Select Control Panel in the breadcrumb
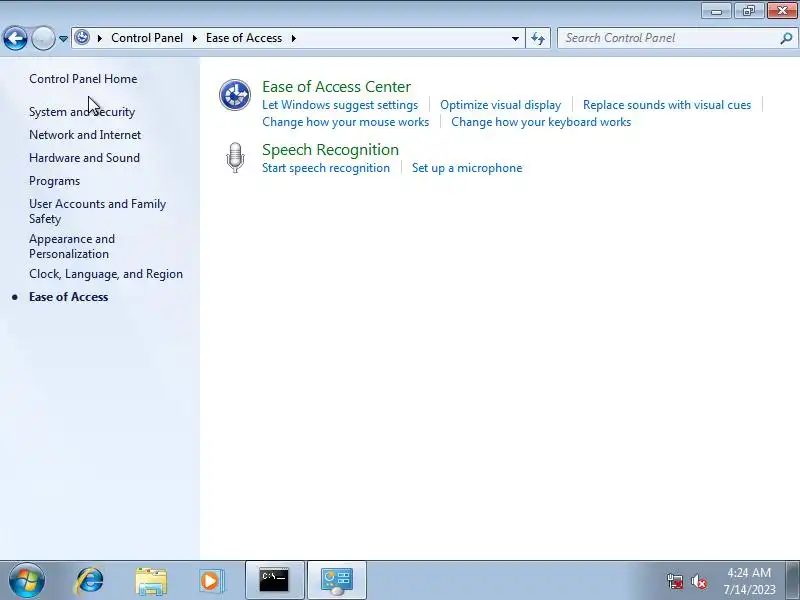This screenshot has height=600, width=800. [x=147, y=38]
